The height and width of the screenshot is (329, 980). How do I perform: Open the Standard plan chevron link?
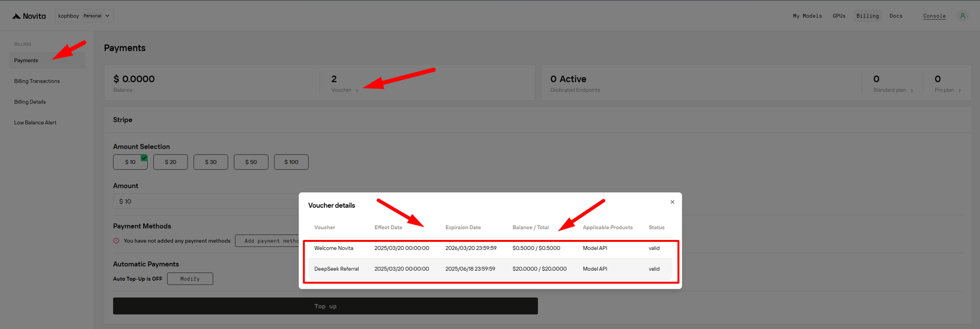(912, 91)
